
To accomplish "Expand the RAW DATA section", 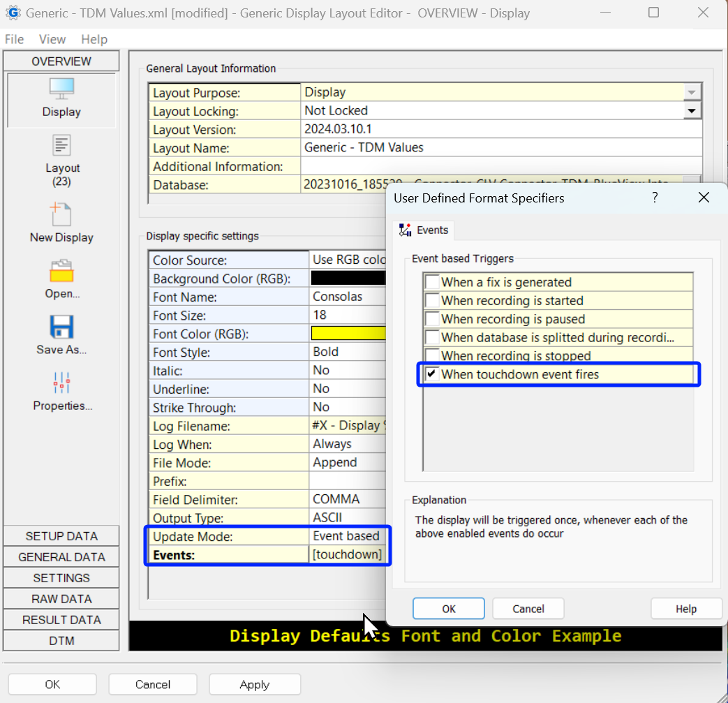I will click(x=61, y=599).
